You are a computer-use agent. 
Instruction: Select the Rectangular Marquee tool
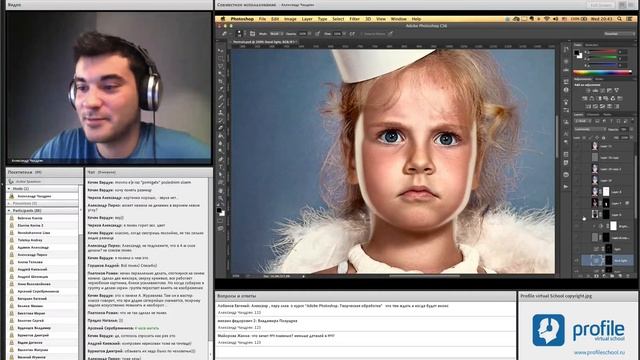pos(220,58)
